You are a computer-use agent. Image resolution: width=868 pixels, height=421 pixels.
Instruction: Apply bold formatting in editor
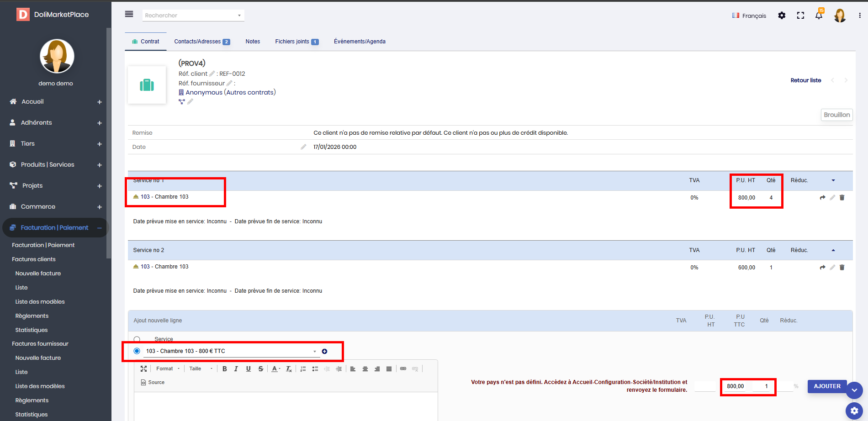(x=224, y=369)
